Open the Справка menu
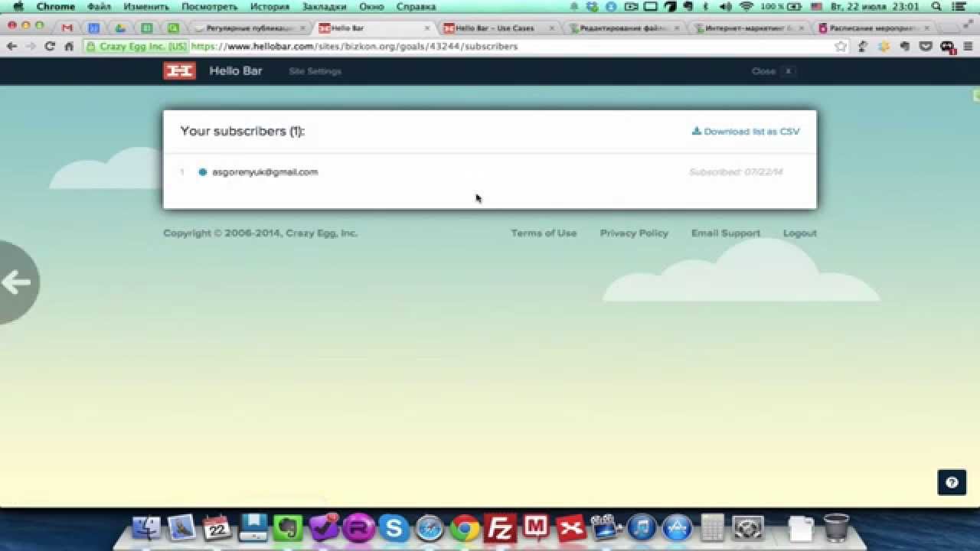Image resolution: width=980 pixels, height=551 pixels. pos(416,6)
